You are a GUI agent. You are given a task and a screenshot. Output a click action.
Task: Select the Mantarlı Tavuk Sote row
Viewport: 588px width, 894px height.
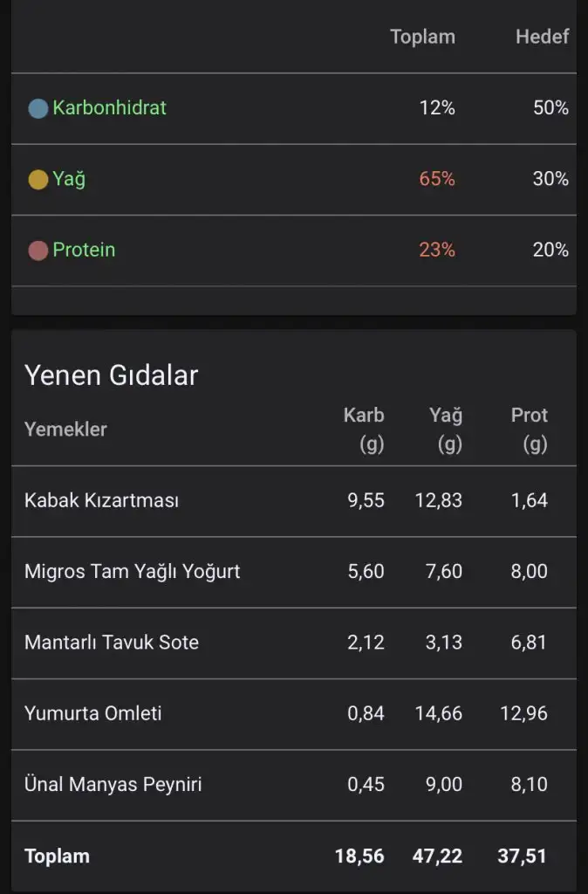[x=112, y=643]
